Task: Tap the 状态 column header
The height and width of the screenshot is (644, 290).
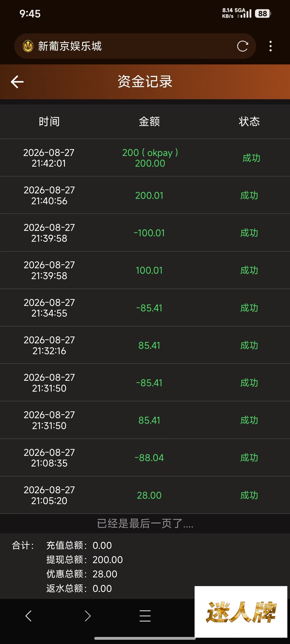Action: pyautogui.click(x=249, y=122)
